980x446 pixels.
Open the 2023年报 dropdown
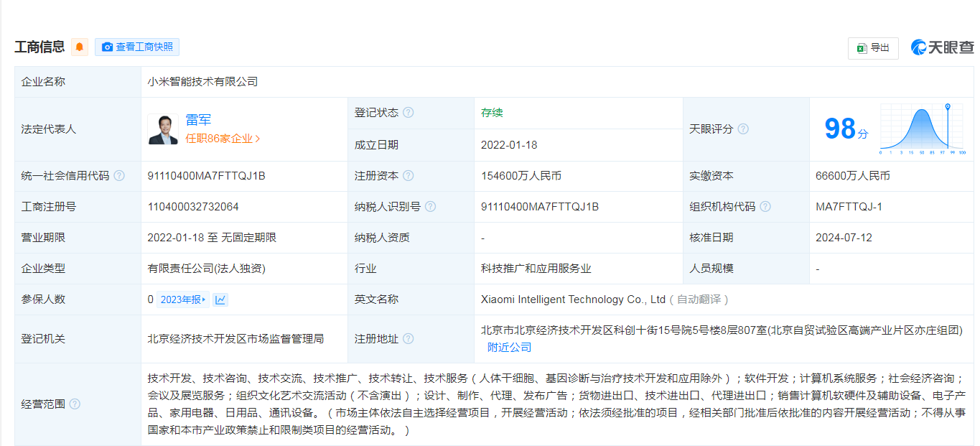(183, 299)
